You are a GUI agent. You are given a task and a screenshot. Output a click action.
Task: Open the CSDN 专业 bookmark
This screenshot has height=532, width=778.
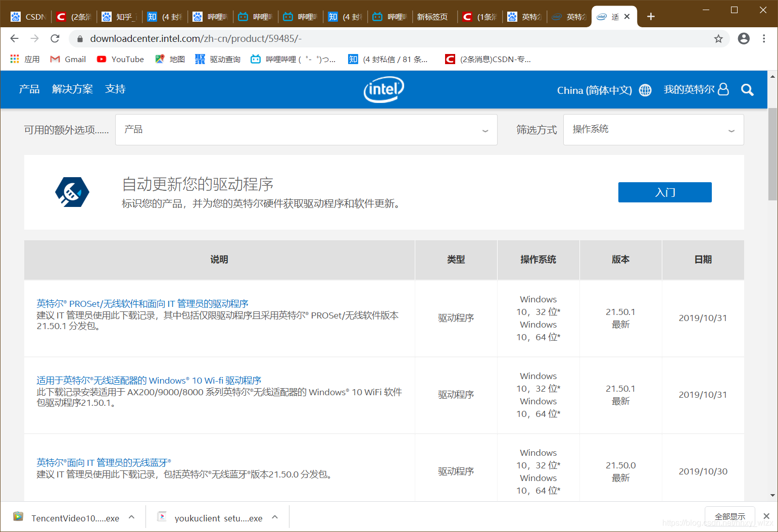coord(488,59)
